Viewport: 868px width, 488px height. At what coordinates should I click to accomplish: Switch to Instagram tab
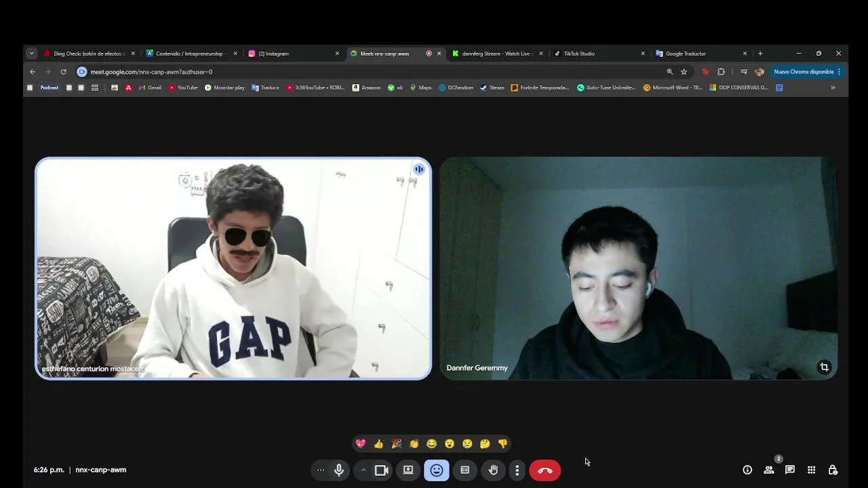tap(293, 54)
